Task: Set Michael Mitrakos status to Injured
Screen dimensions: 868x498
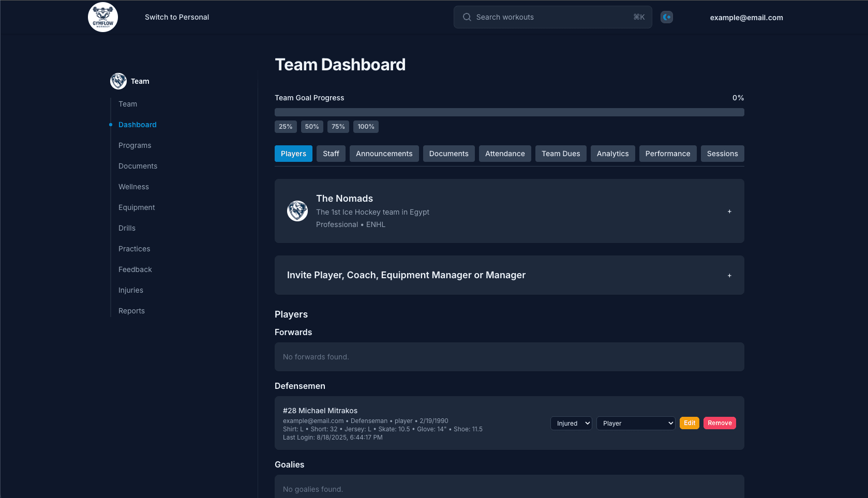Action: (571, 423)
